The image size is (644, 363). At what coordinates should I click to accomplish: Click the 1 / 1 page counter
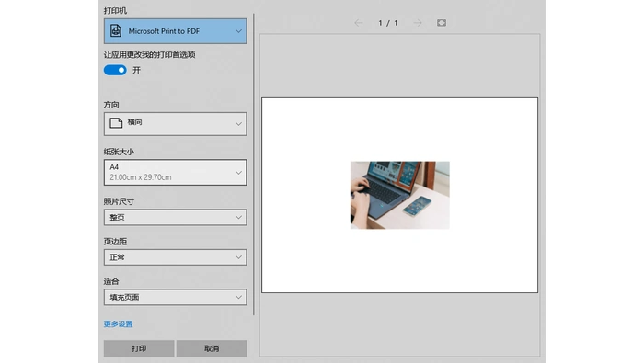[x=388, y=23]
